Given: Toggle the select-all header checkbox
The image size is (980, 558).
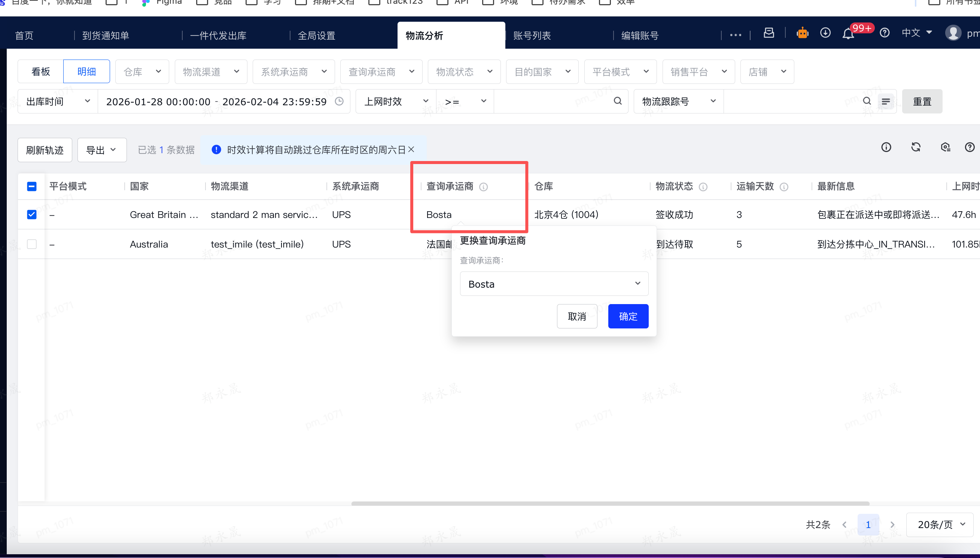Looking at the screenshot, I should [x=32, y=186].
